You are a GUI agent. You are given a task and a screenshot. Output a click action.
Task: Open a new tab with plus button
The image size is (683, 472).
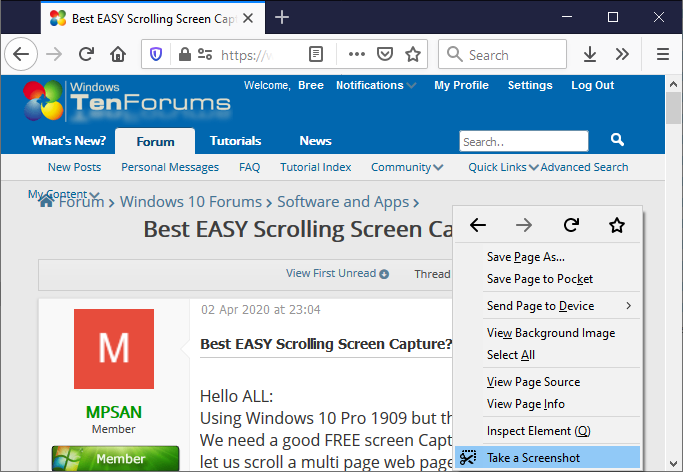[282, 17]
